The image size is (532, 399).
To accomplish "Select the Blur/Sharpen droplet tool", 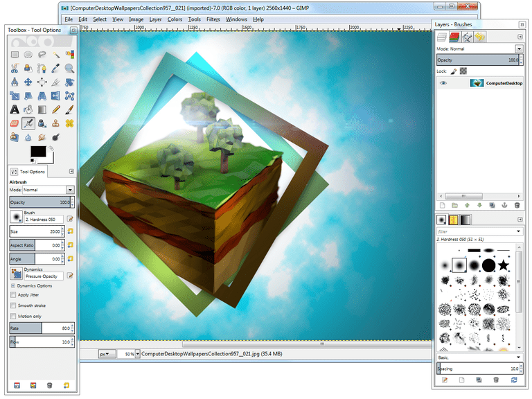I will click(28, 137).
